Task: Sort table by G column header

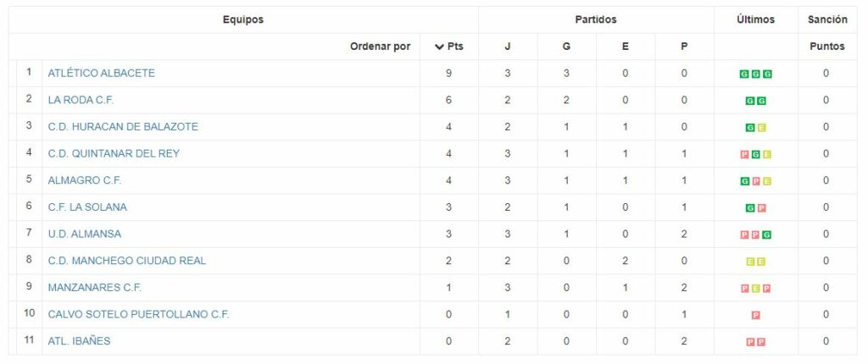Action: click(565, 47)
